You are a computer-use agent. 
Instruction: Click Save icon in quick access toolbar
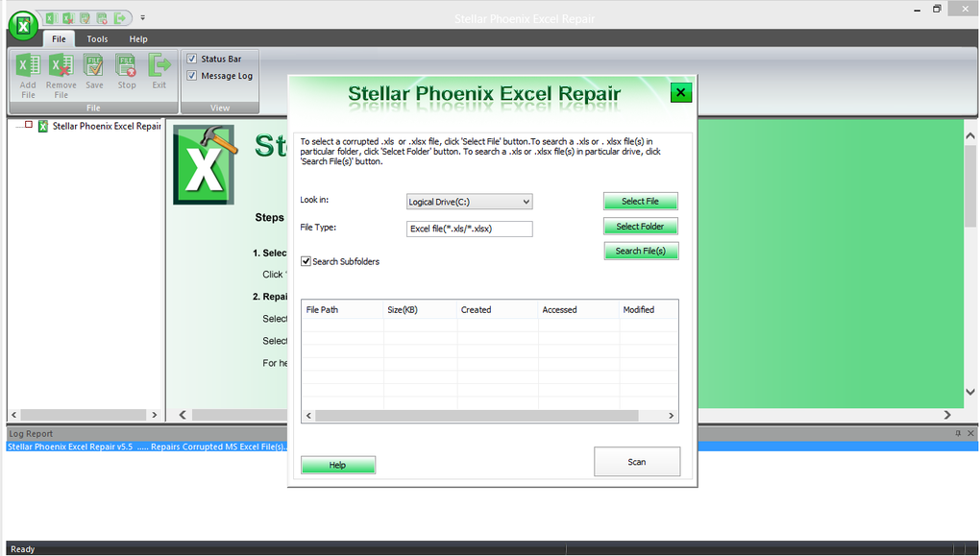point(85,18)
